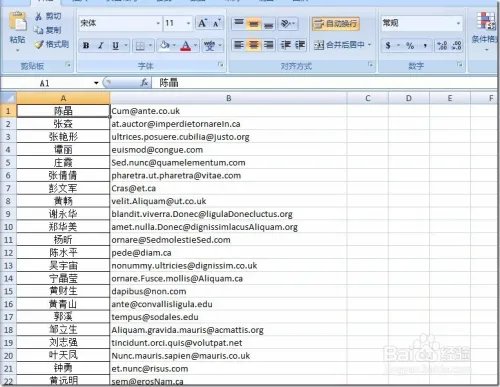The width and height of the screenshot is (500, 387).
Task: Align text right
Action: pyautogui.click(x=268, y=45)
